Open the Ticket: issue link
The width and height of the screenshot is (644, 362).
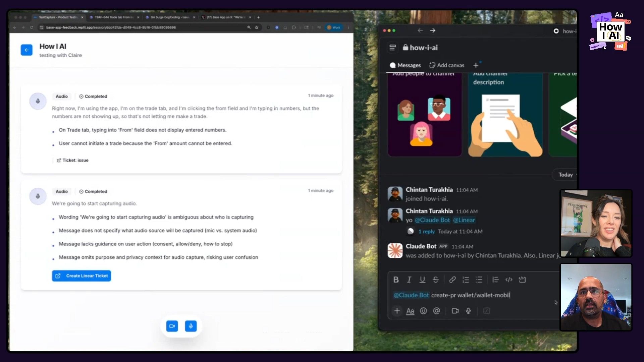point(73,160)
